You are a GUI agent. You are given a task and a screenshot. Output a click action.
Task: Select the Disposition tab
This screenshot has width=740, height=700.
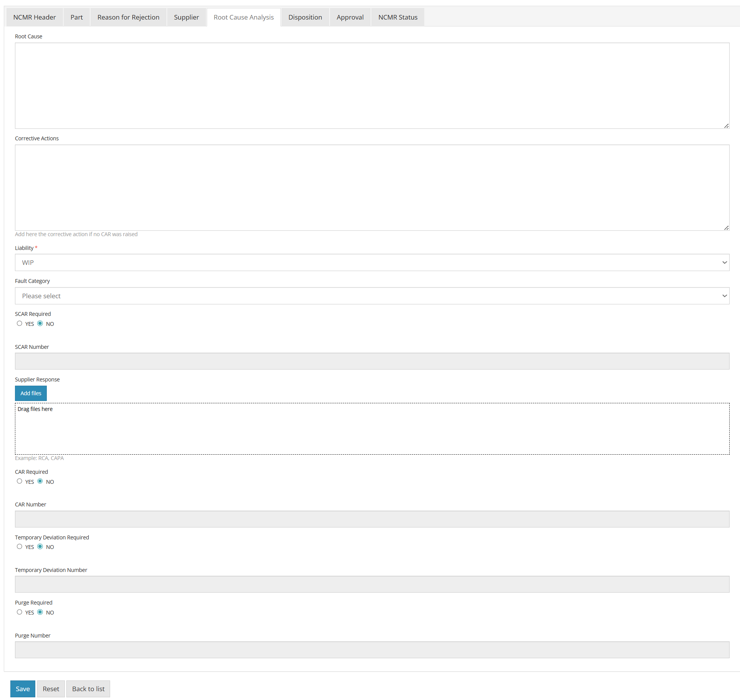click(305, 17)
